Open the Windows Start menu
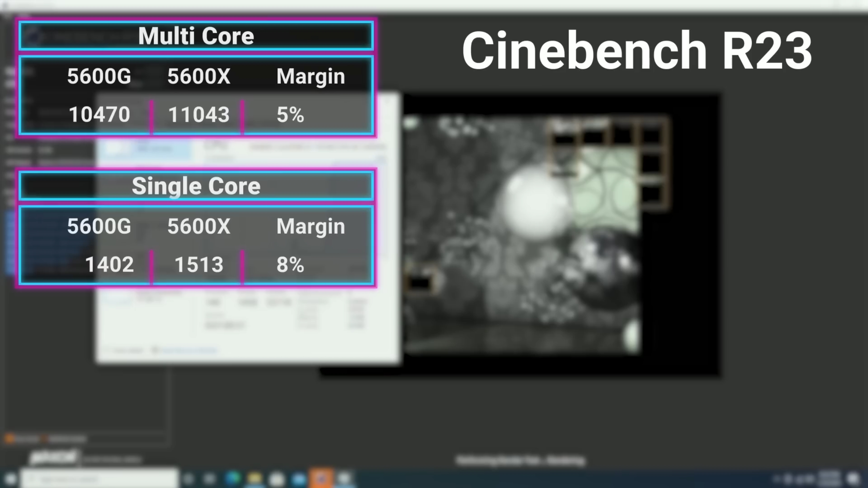The height and width of the screenshot is (488, 868). coord(10,479)
